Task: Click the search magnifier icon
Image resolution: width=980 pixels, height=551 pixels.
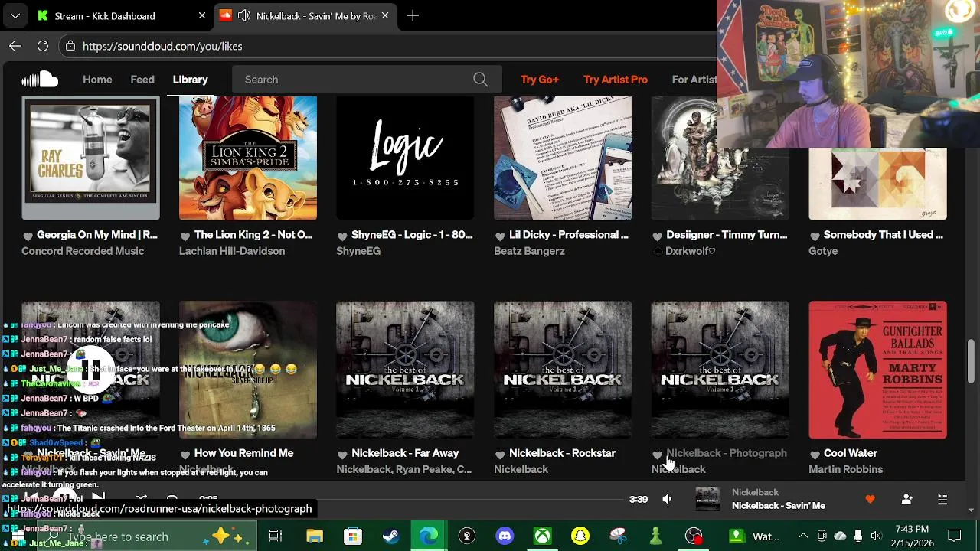Action: tap(480, 80)
